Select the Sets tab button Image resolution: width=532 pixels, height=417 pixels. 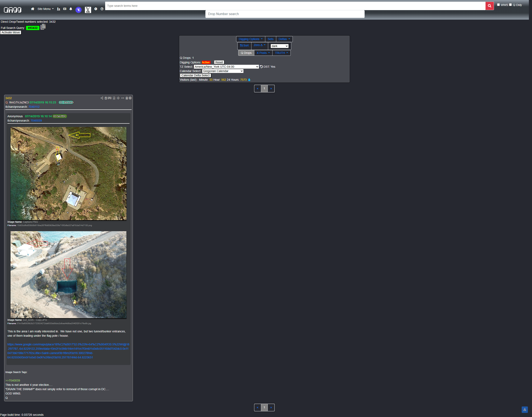click(270, 39)
